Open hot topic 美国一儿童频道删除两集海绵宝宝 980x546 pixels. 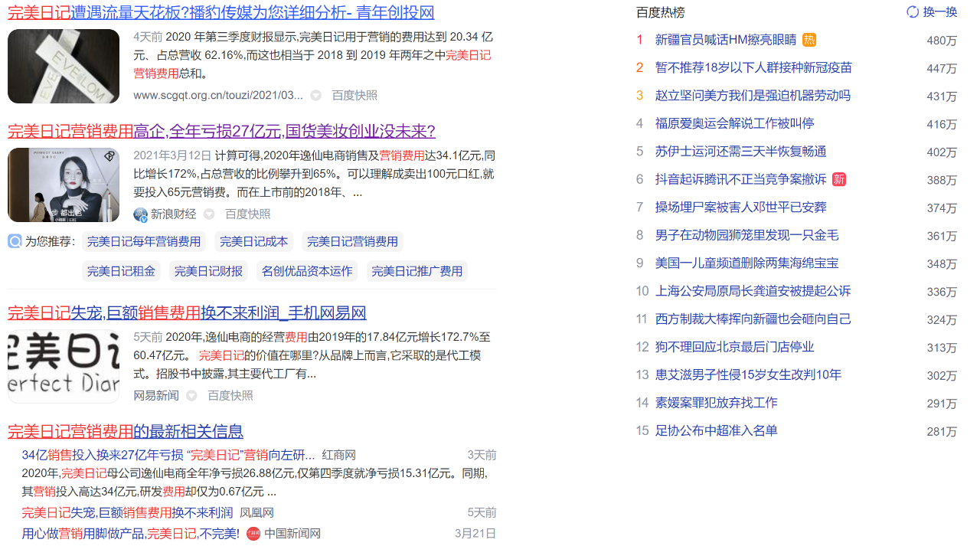[747, 263]
